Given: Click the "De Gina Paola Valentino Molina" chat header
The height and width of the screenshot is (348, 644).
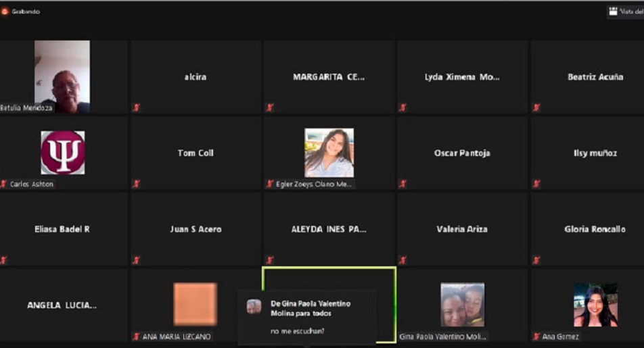Looking at the screenshot, I should 310,309.
